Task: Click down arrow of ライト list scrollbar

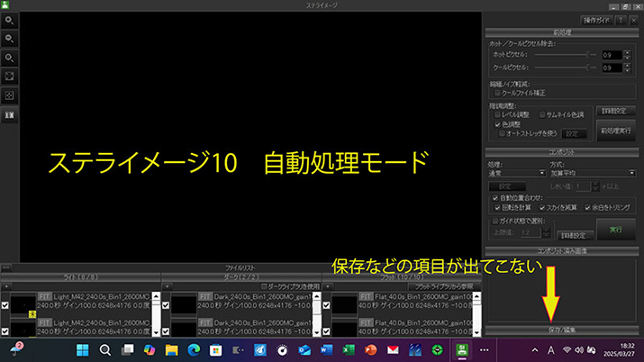Action: [x=156, y=332]
